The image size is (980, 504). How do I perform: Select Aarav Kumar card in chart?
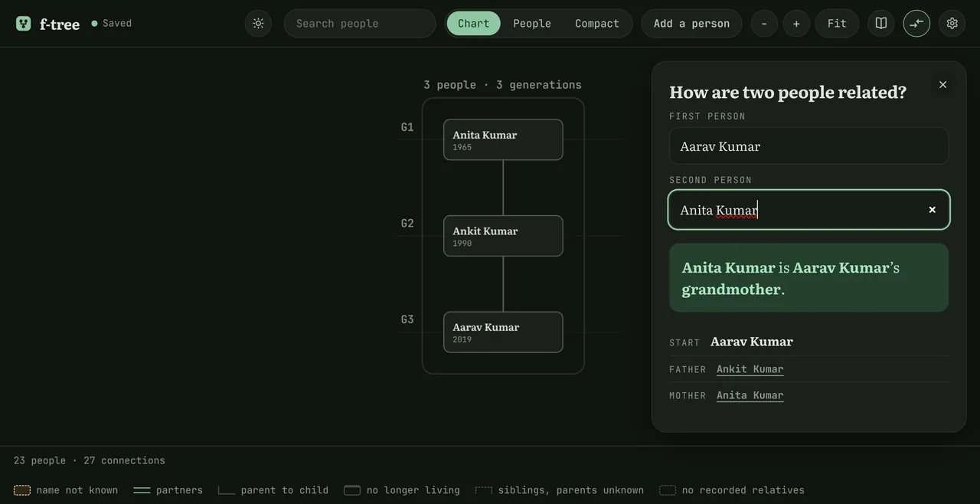503,332
